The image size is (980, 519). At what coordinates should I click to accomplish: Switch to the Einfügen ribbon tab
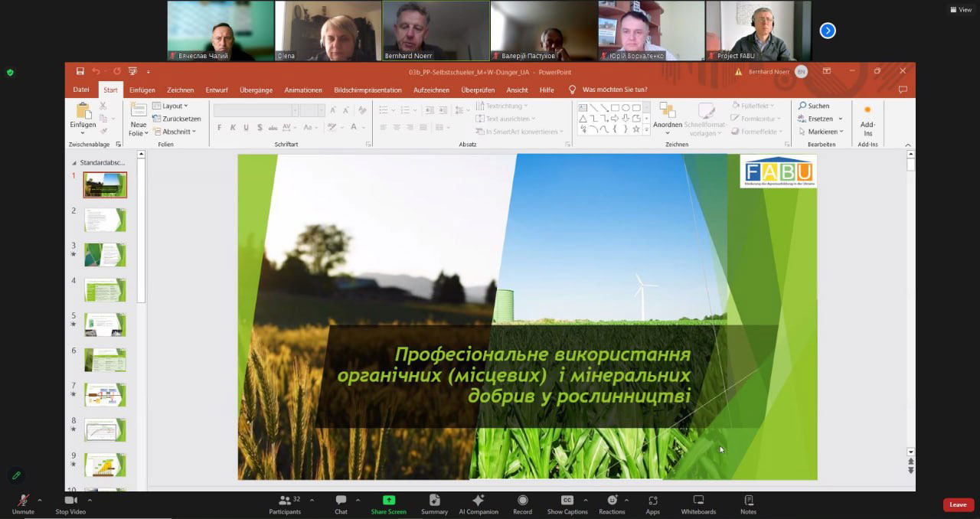pos(142,90)
